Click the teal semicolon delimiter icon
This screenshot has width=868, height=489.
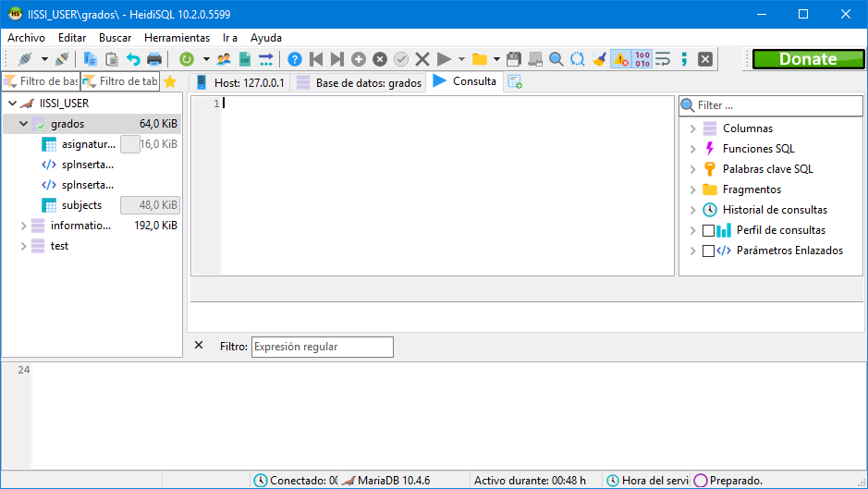(684, 59)
